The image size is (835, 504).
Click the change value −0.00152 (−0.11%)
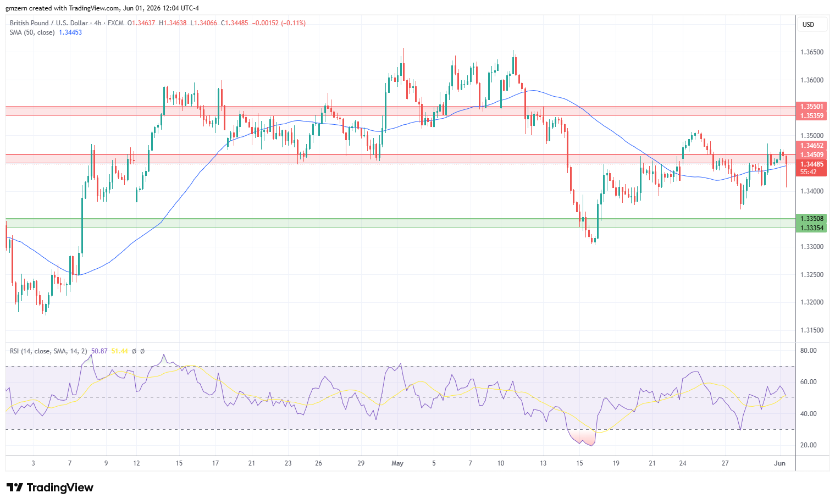(279, 23)
